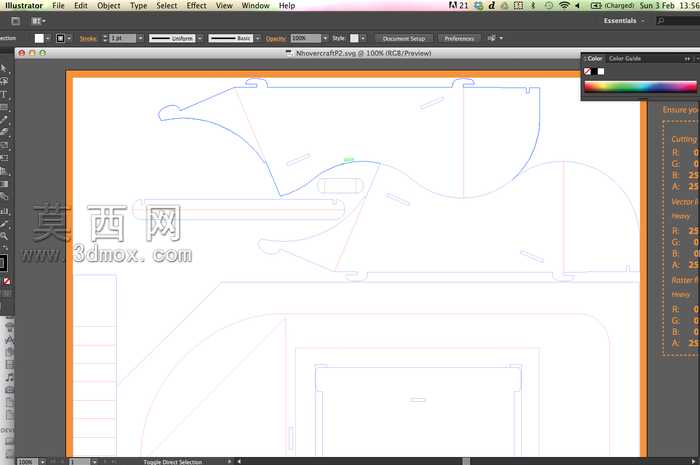Screen dimensions: 700x465
Task: Click the large stroke box in tools panel
Action: [x=2, y=263]
